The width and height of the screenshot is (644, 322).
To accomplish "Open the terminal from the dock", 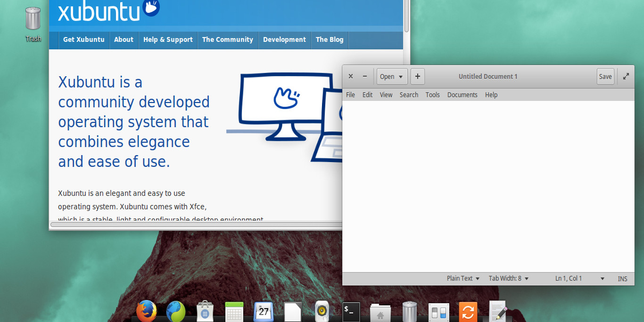I will 351,312.
